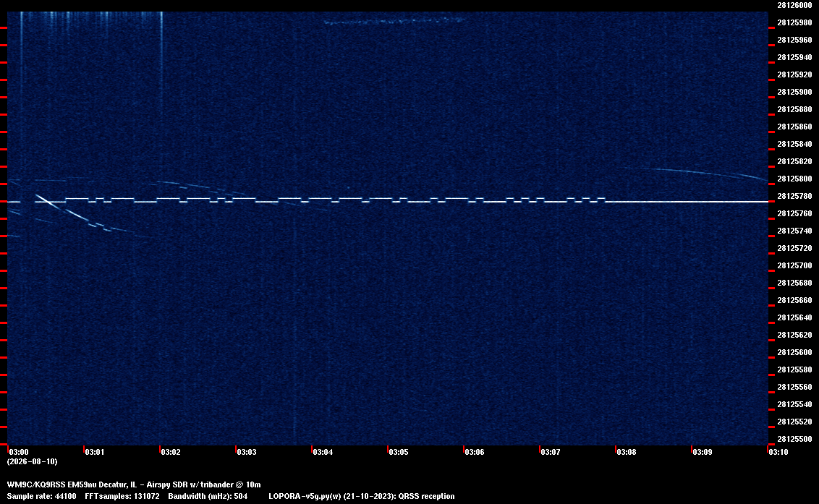Click the 03:05 time axis label
The image size is (819, 504).
pos(399,452)
